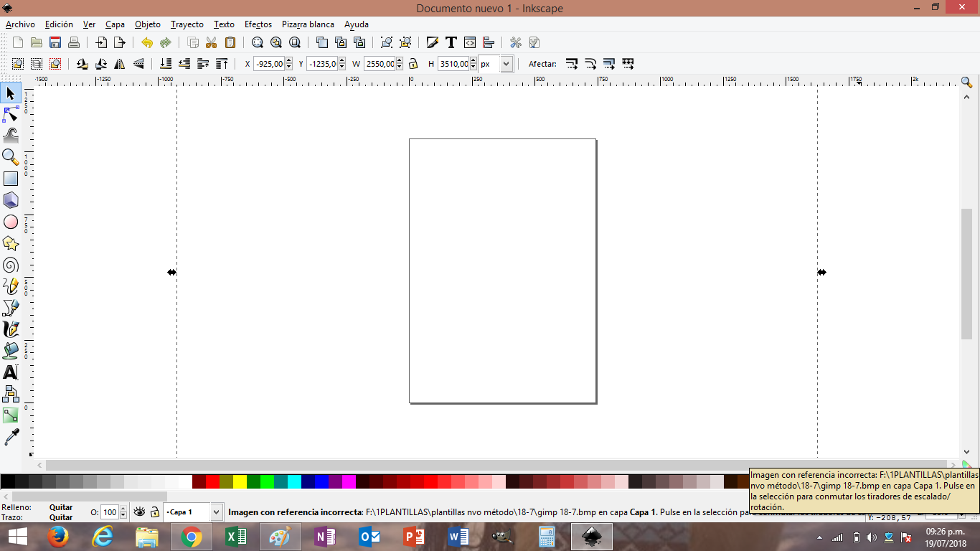Increase the Y position stepper
The width and height of the screenshot is (980, 551).
(x=342, y=61)
